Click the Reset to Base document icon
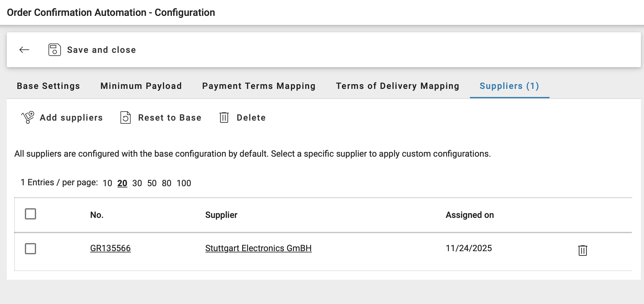The height and width of the screenshot is (304, 644). pos(125,118)
